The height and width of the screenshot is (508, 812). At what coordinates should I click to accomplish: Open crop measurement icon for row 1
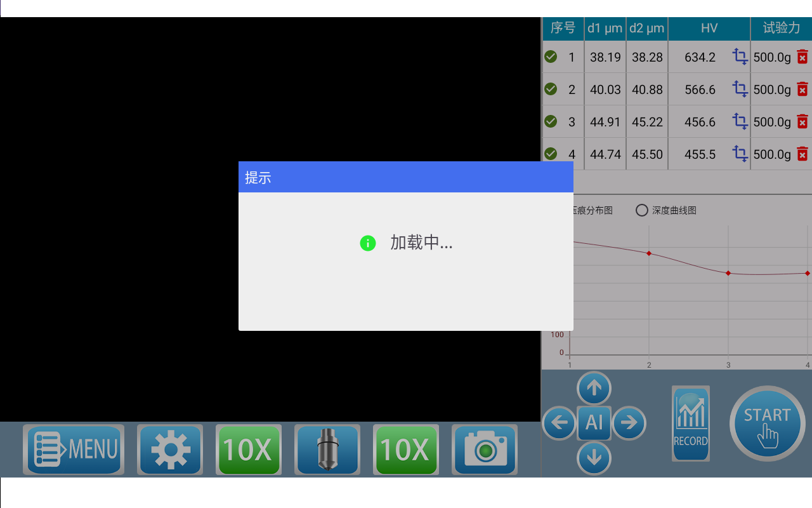click(740, 57)
